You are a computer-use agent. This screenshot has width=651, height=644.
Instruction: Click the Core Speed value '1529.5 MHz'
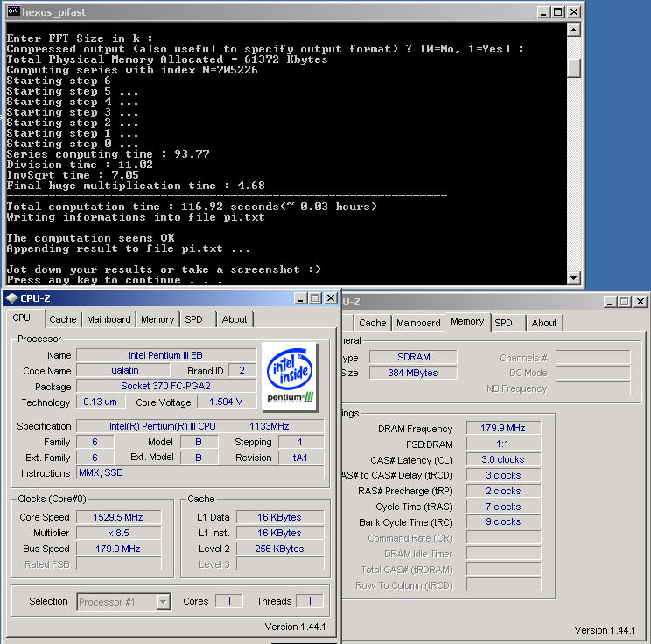[118, 517]
